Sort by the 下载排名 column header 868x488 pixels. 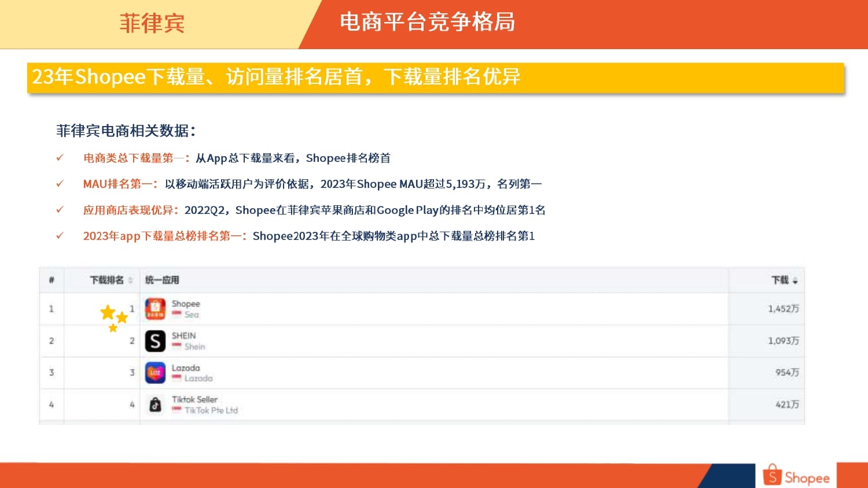tap(111, 280)
